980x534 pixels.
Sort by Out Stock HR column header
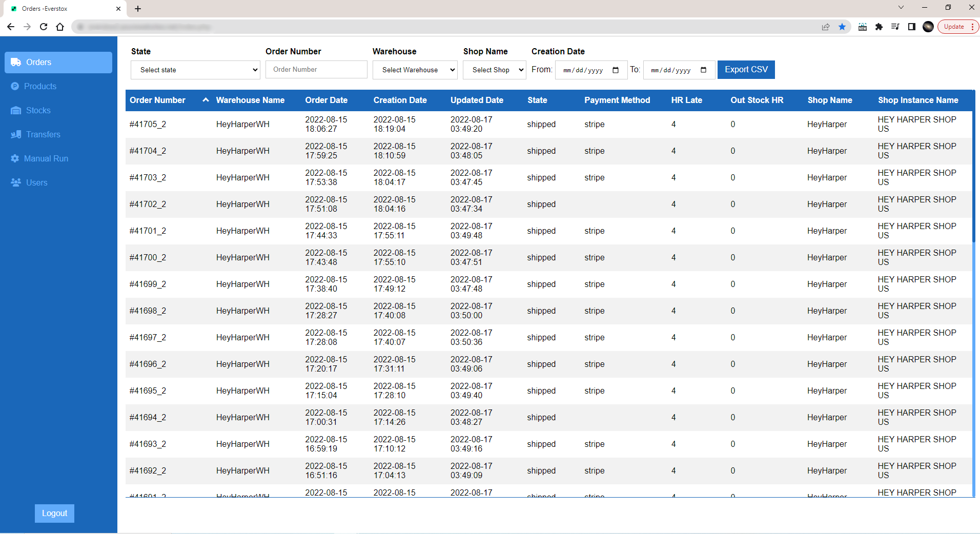point(757,100)
